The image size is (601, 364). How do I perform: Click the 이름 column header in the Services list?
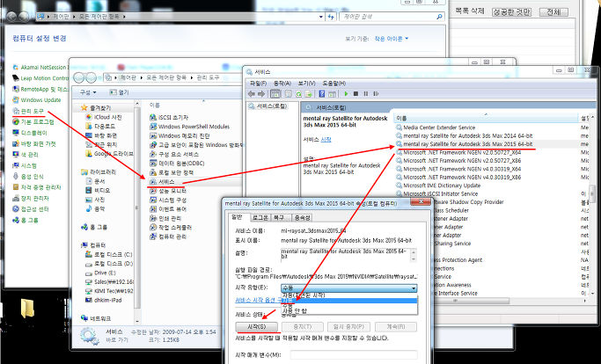pyautogui.click(x=486, y=119)
